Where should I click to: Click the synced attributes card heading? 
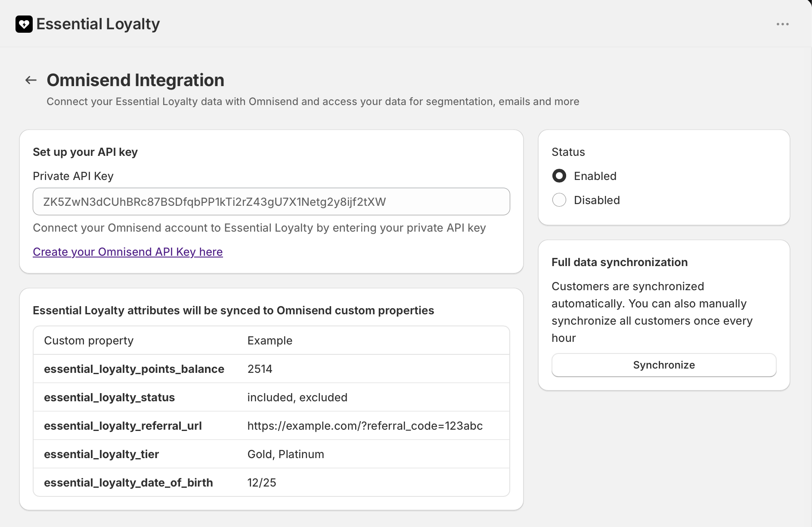pyautogui.click(x=234, y=310)
